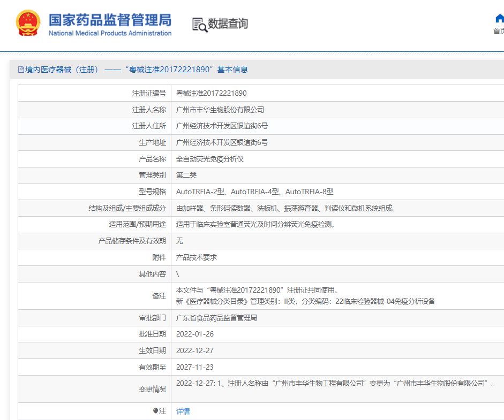504x420 pixels.
Task: Click registration number 粤械注准20172221890 value
Action: 212,93
